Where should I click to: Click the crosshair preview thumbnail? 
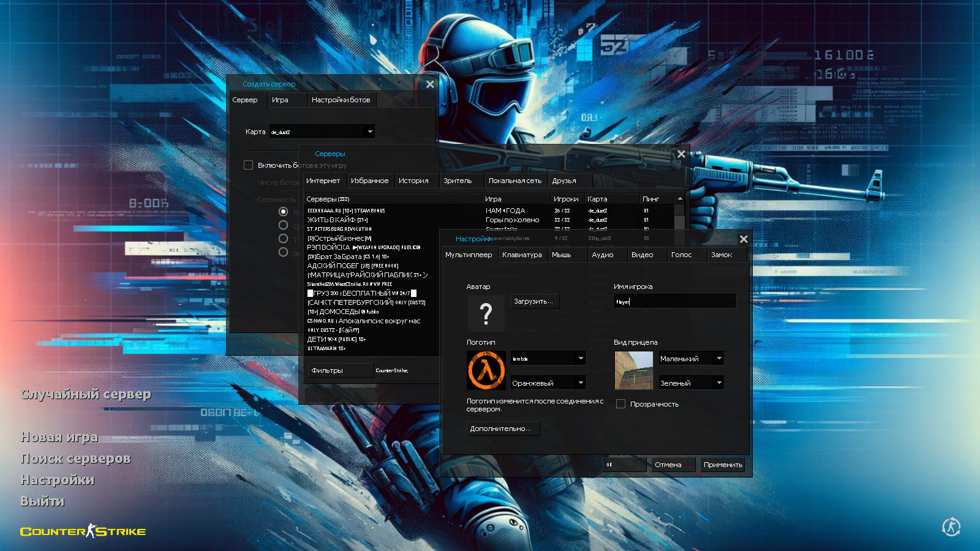point(634,370)
